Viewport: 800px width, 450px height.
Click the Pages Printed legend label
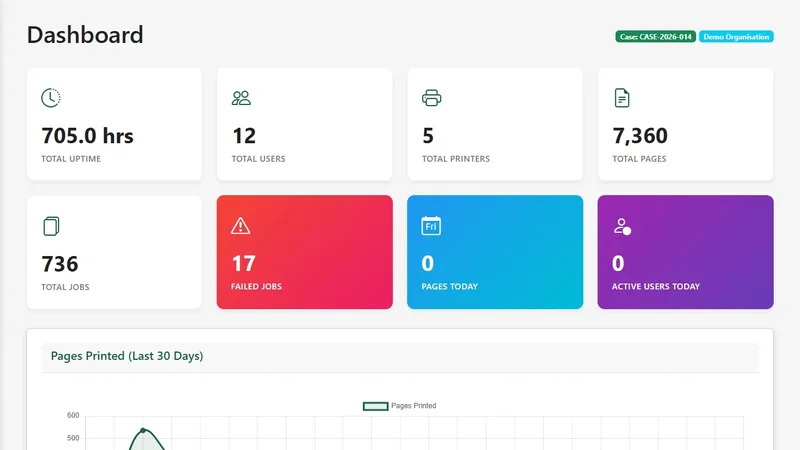(413, 406)
